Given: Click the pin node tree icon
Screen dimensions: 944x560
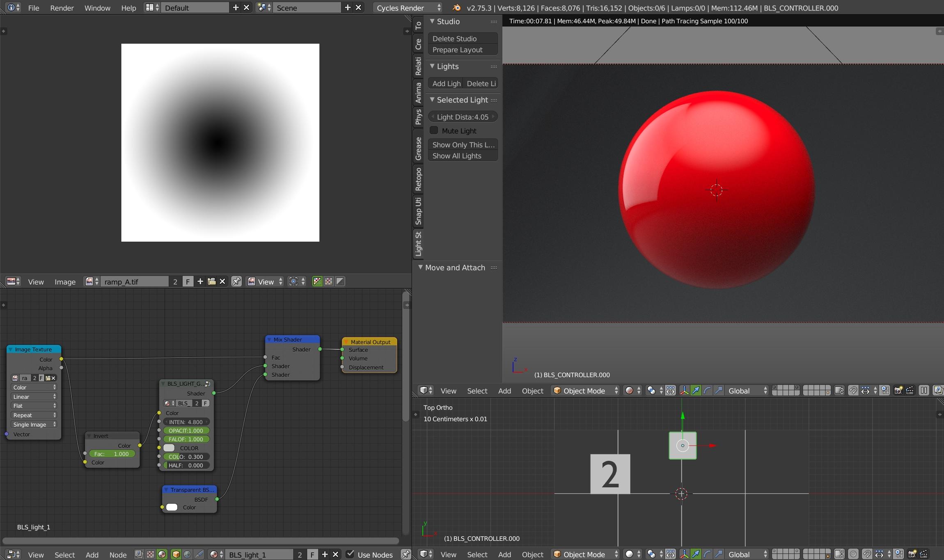Looking at the screenshot, I should [406, 555].
